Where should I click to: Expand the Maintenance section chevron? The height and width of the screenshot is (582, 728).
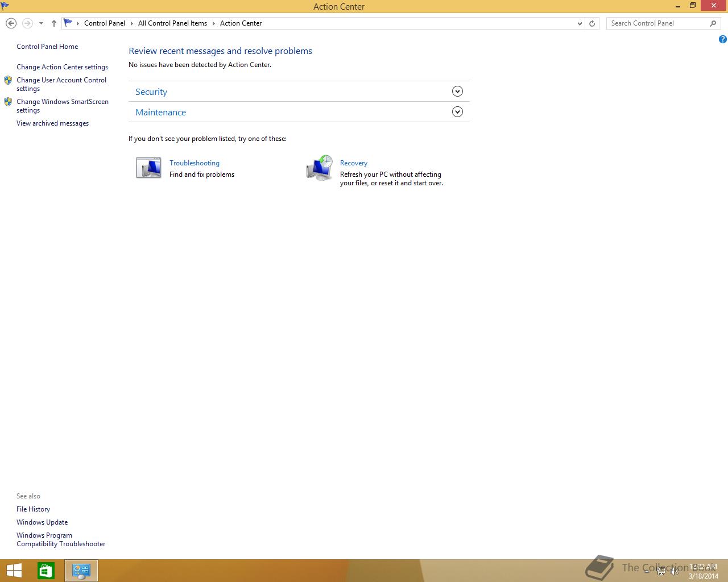457,112
